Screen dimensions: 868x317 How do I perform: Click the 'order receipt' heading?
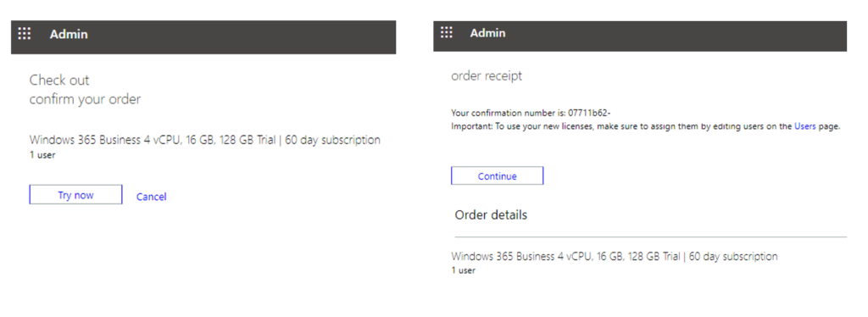pyautogui.click(x=487, y=75)
